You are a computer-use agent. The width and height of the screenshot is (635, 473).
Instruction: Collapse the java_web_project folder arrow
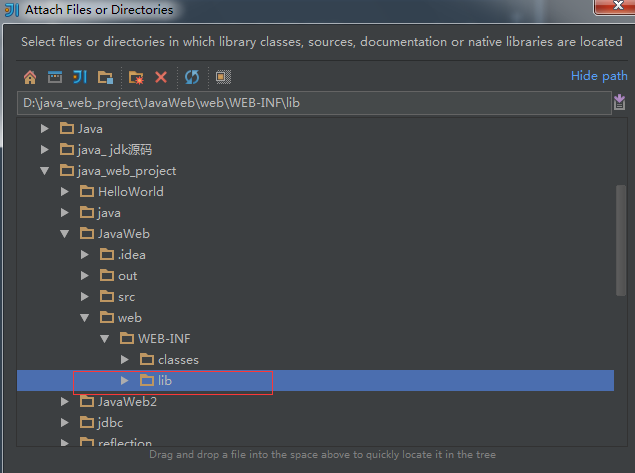(45, 171)
